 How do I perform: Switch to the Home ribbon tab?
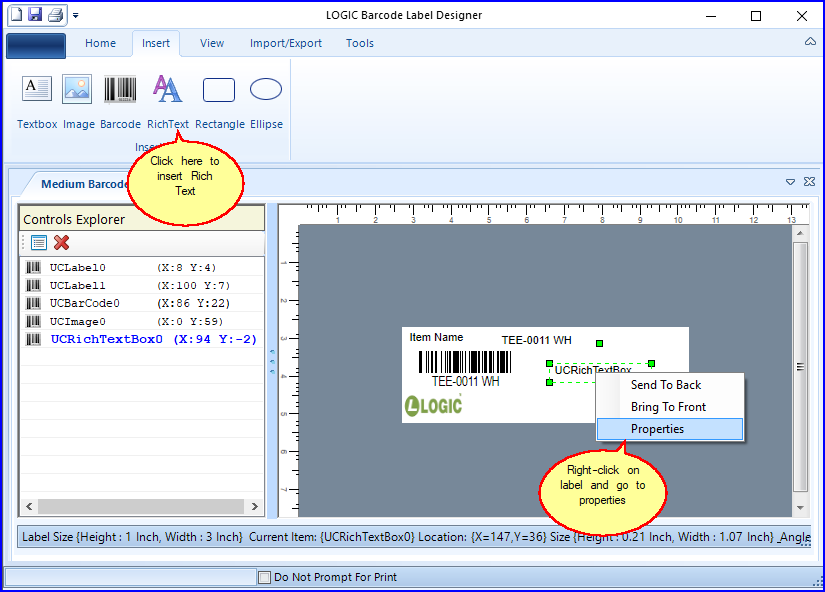coord(100,43)
